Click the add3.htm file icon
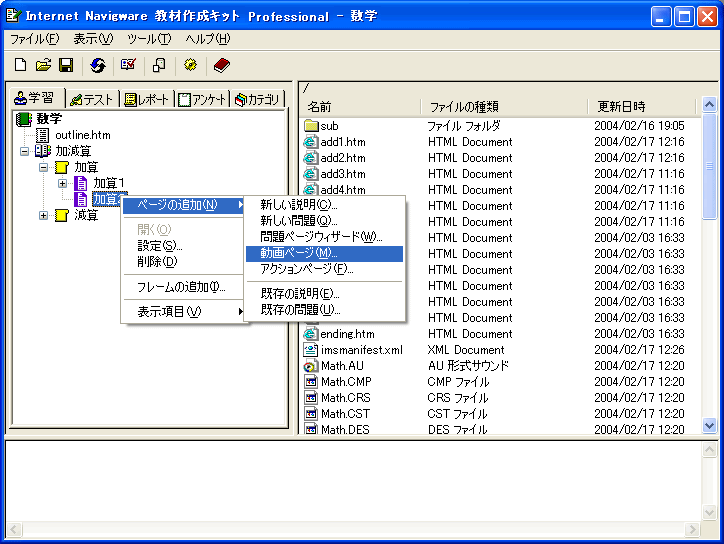Screen dimensions: 724x544 pyautogui.click(x=311, y=174)
